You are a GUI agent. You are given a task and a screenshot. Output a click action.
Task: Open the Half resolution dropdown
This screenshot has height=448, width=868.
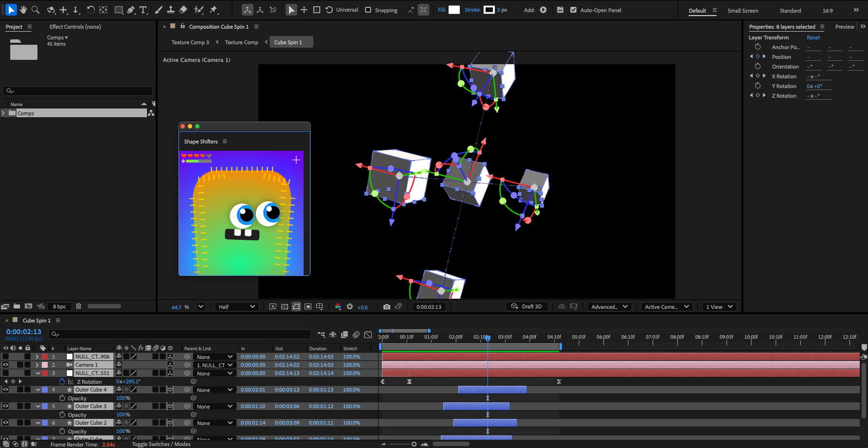tap(236, 307)
